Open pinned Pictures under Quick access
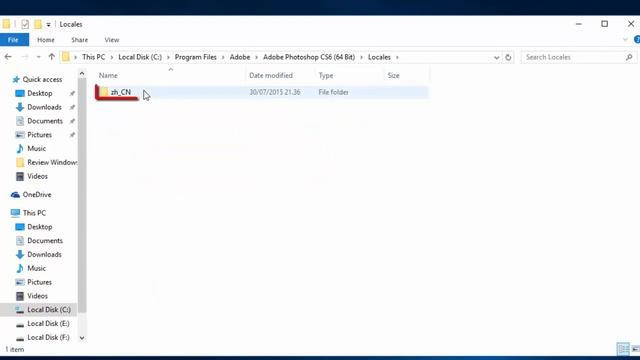The image size is (640, 360). point(39,135)
